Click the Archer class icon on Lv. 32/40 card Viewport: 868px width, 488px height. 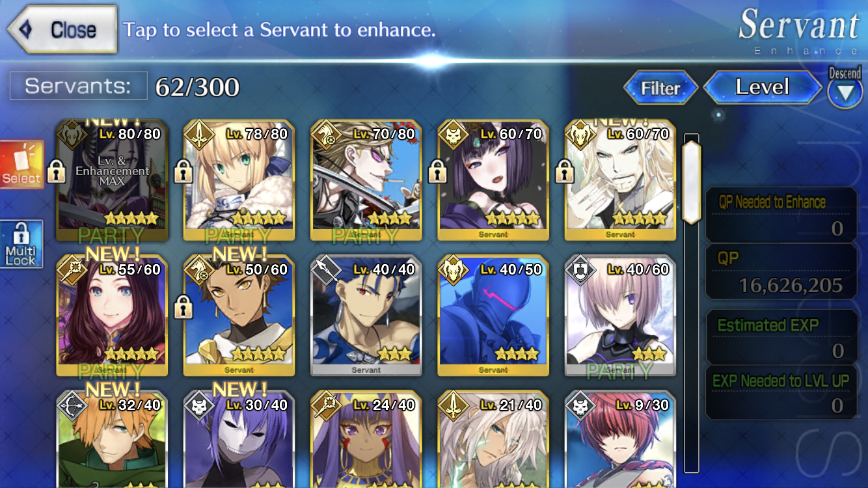coord(70,405)
